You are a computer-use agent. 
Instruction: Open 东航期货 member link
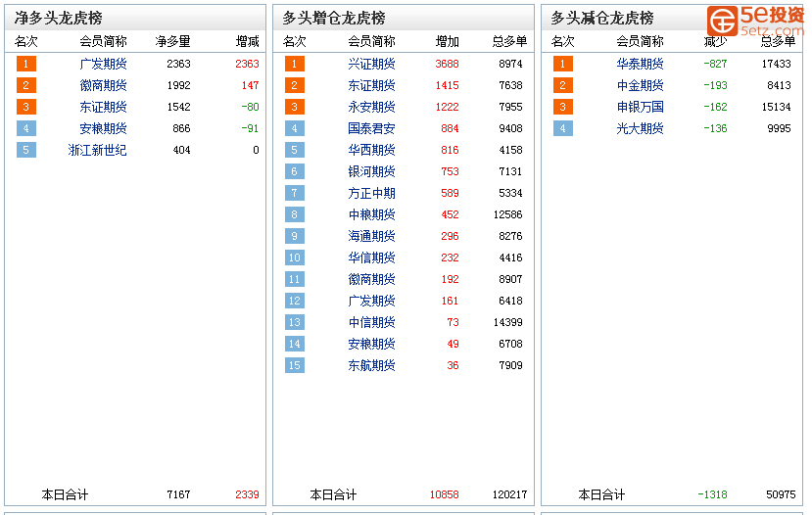coord(371,365)
